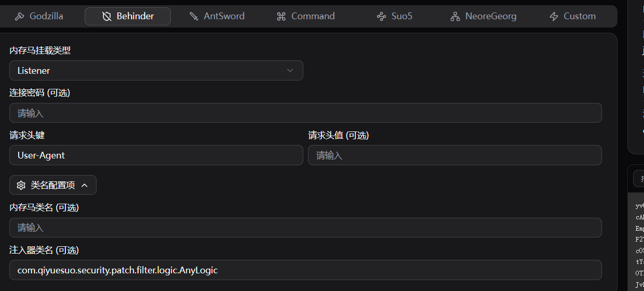Open the Command tab
The width and height of the screenshot is (644, 291).
coord(313,17)
